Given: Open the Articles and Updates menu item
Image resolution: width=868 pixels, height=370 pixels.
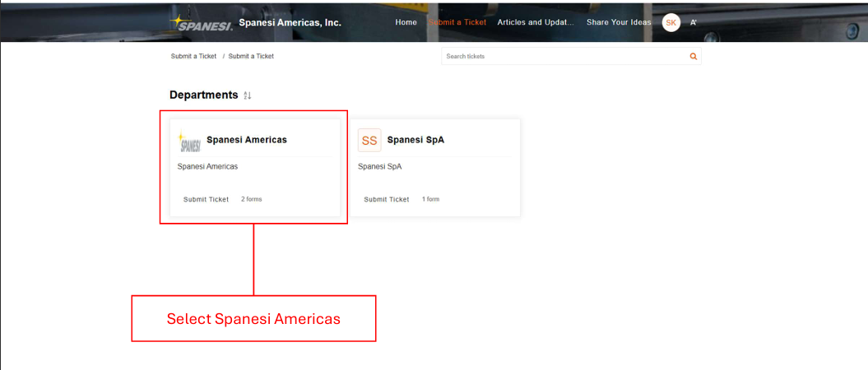Looking at the screenshot, I should tap(536, 22).
